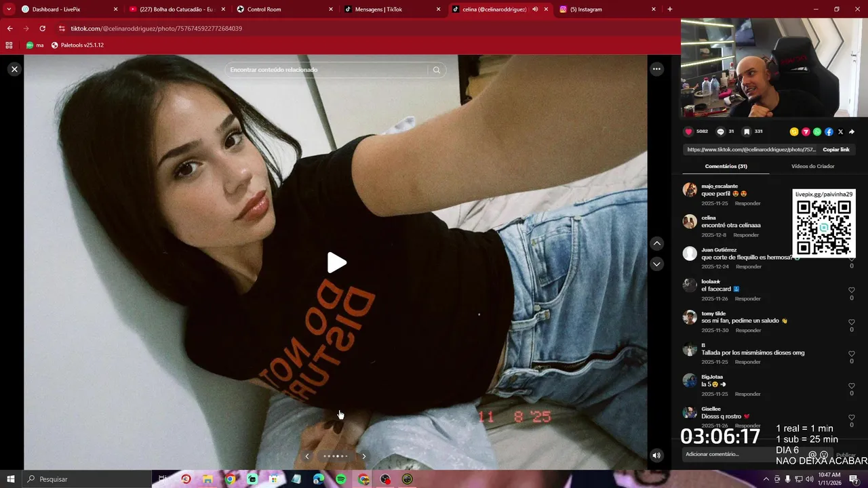Share the post to Facebook

(x=829, y=131)
